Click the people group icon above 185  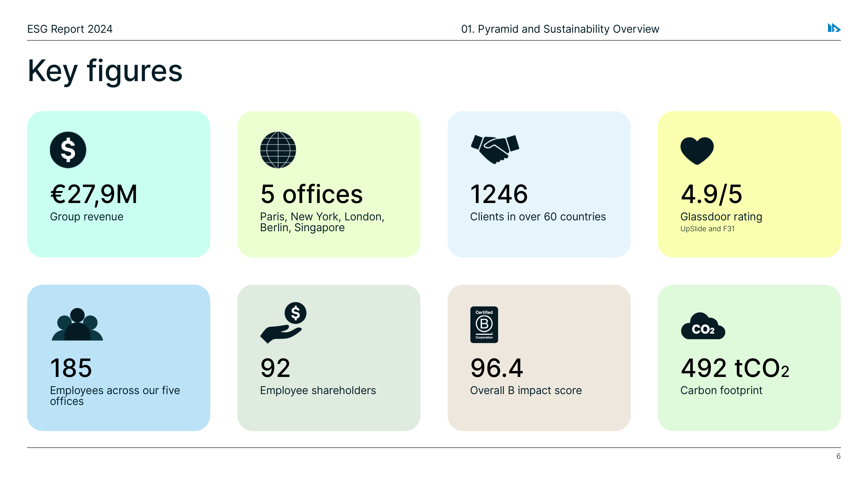coord(77,324)
